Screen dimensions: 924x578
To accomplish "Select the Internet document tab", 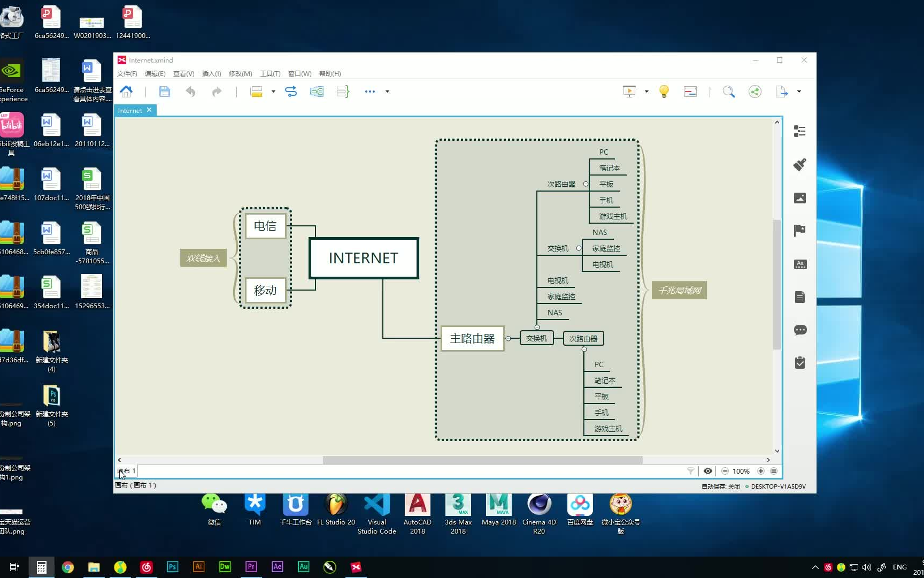I will (130, 111).
